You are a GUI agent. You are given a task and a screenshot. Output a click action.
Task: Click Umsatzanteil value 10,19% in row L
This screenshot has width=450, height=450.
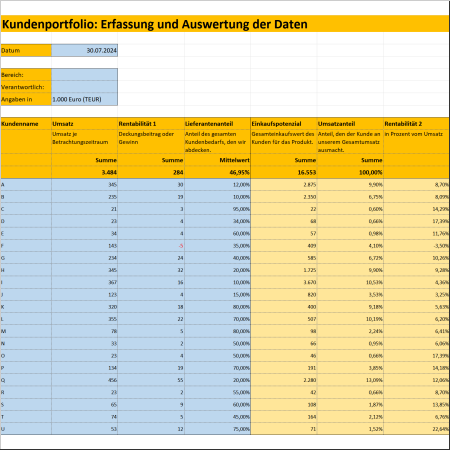pyautogui.click(x=350, y=319)
